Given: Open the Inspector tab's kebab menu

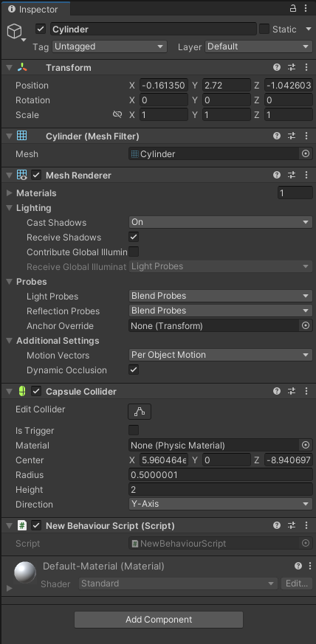Looking at the screenshot, I should tap(306, 8).
